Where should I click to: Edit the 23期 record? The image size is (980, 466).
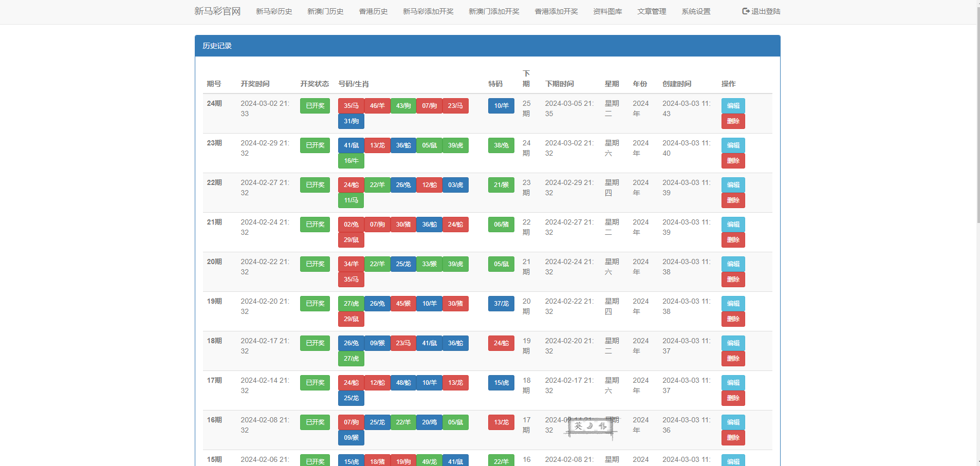click(733, 145)
